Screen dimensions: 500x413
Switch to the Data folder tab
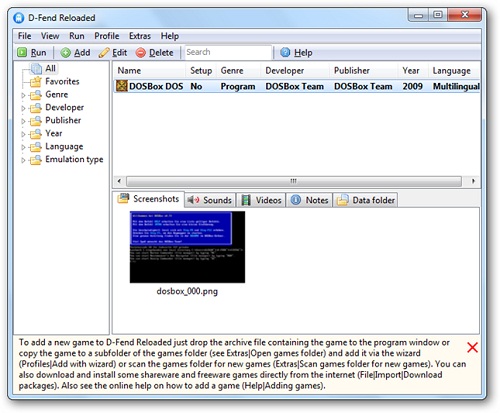[x=366, y=200]
